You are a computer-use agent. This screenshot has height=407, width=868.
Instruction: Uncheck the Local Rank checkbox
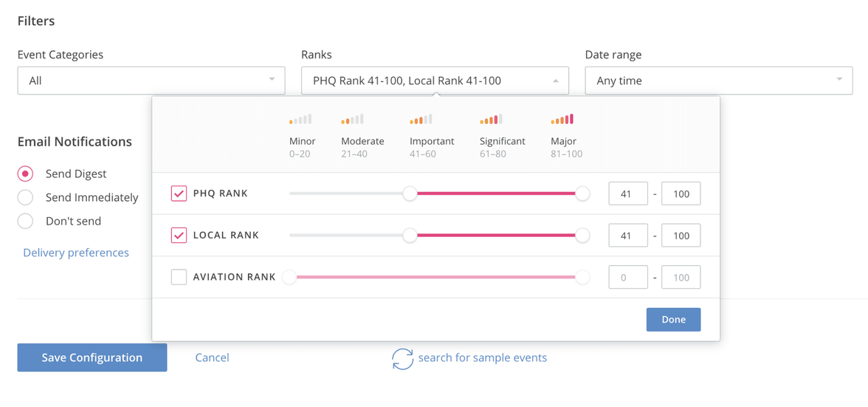tap(179, 236)
